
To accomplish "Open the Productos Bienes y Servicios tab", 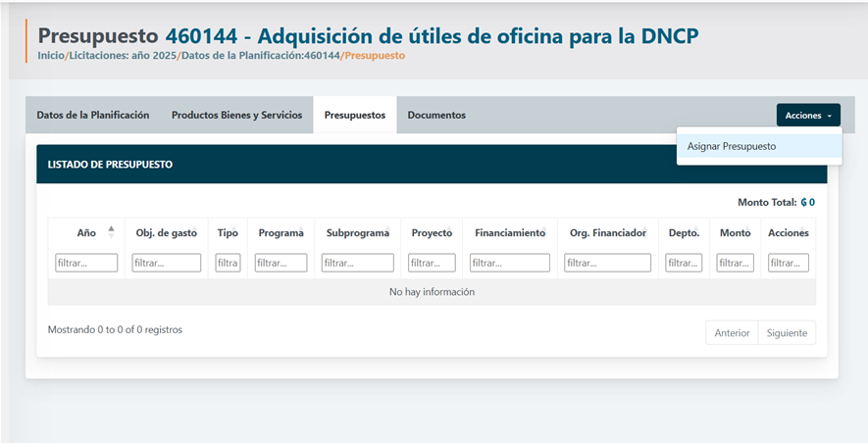I will (236, 115).
